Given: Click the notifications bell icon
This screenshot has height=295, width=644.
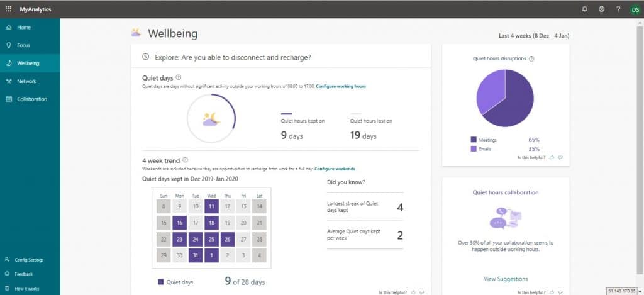Looking at the screenshot, I should 584,9.
